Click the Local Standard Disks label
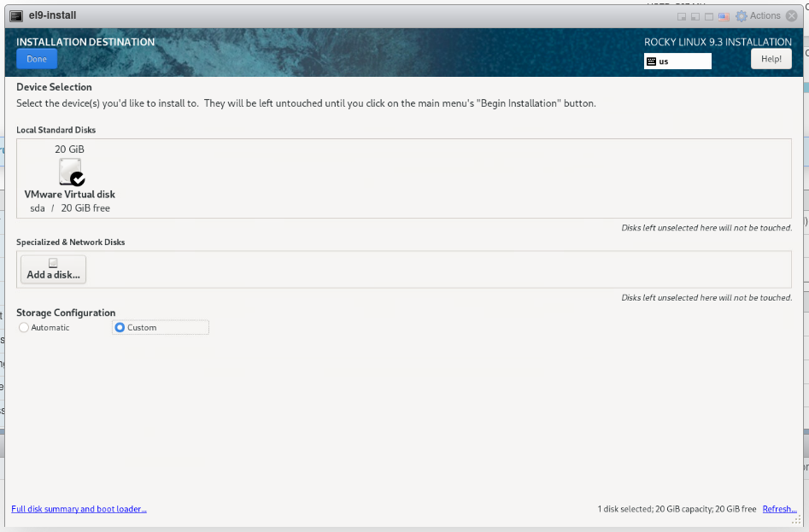 tap(56, 130)
